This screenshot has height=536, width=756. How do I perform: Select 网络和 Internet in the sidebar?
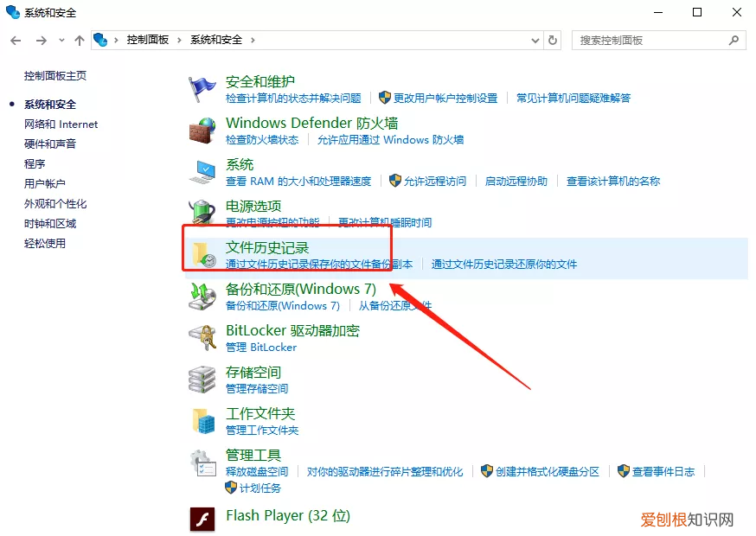[x=61, y=124]
